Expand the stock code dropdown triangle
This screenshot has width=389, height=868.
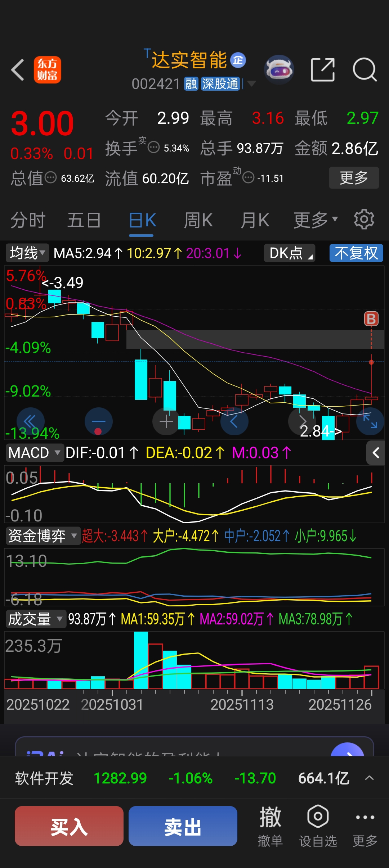pos(251,84)
